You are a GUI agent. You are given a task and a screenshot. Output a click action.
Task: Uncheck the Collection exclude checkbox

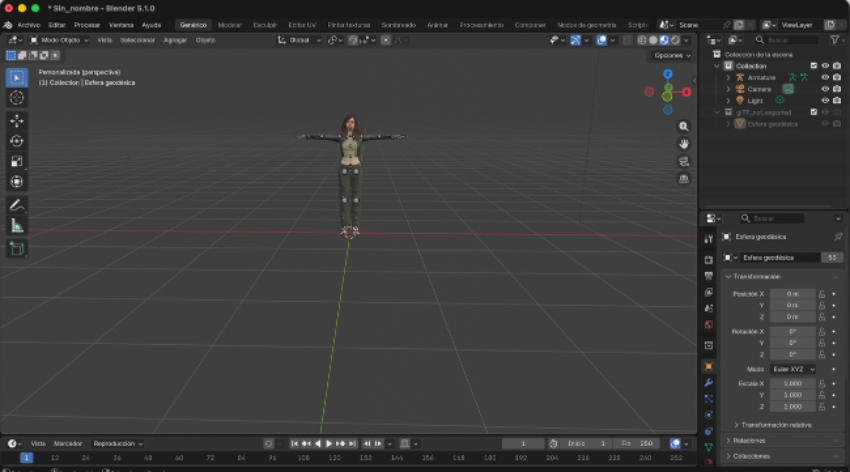click(x=813, y=65)
